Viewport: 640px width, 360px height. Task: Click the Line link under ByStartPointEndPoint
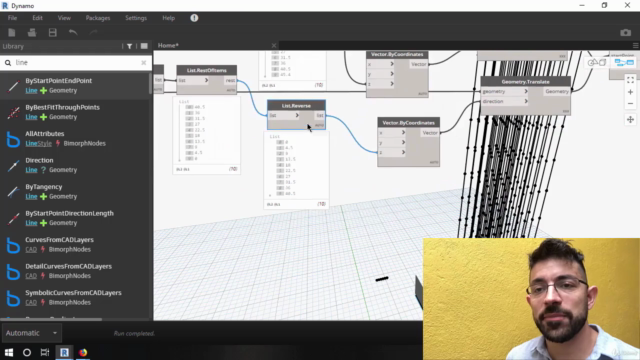pyautogui.click(x=31, y=91)
